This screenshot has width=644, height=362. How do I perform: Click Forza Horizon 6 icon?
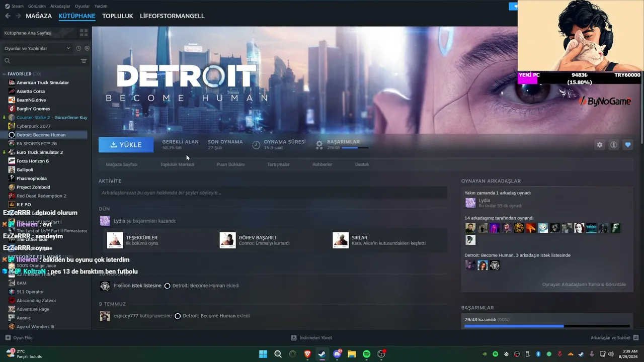(x=12, y=161)
